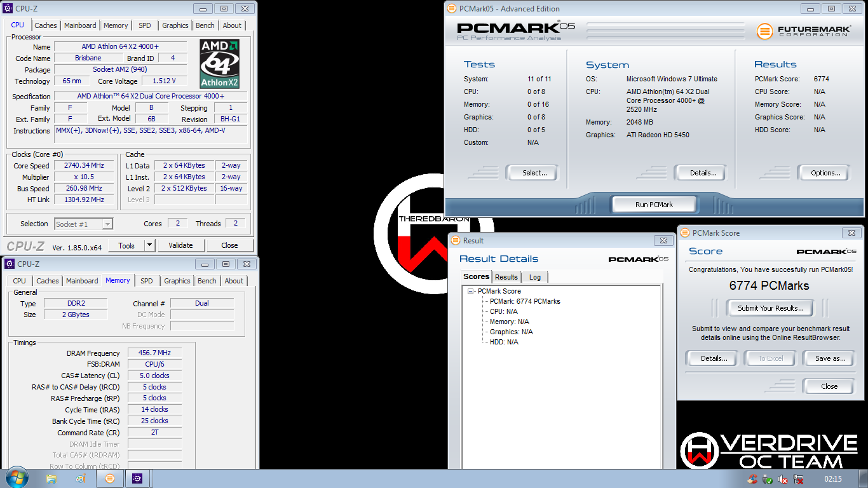The image size is (868, 488).
Task: Open the Bench tab in top CPU-Z window
Action: tap(205, 25)
